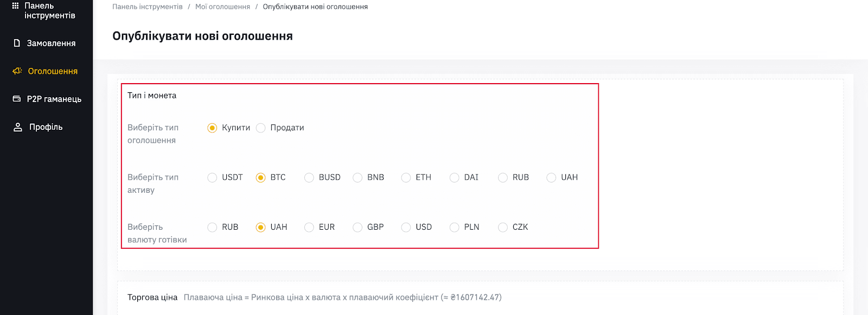
Task: Follow the Мої оголошення breadcrumb link
Action: coord(222,7)
